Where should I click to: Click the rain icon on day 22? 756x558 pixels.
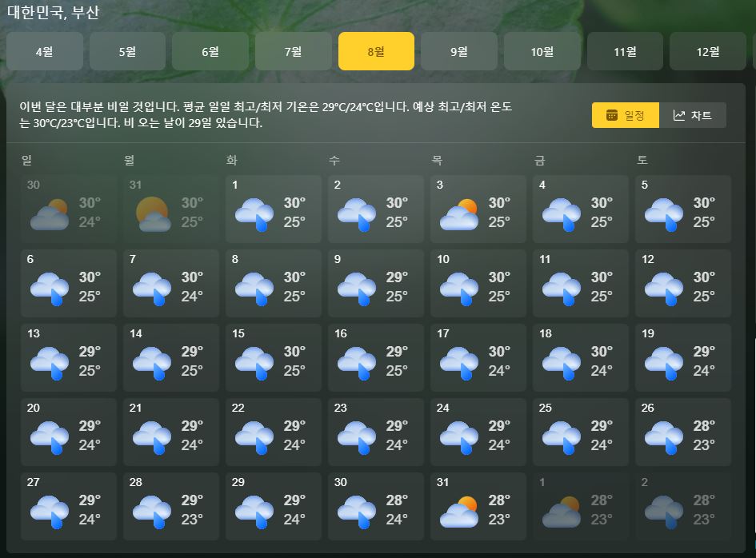[x=254, y=437]
